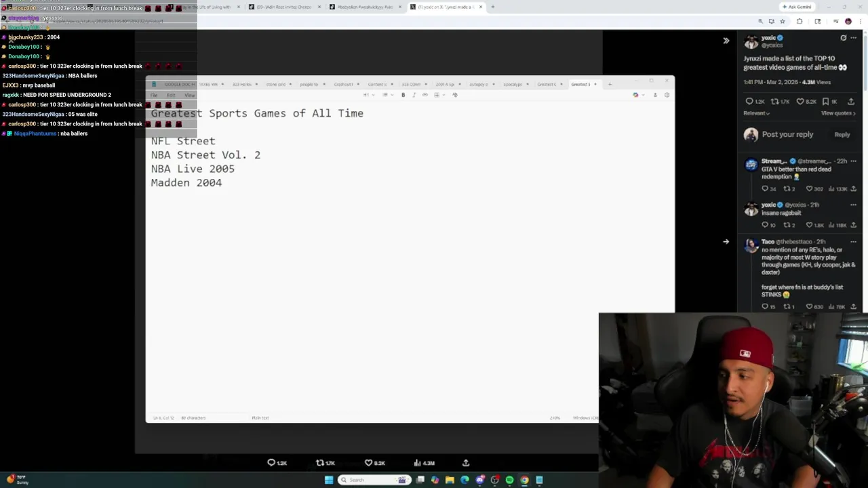This screenshot has height=488, width=868.
Task: Click the Italic icon in Notepad toolbar
Action: (414, 95)
